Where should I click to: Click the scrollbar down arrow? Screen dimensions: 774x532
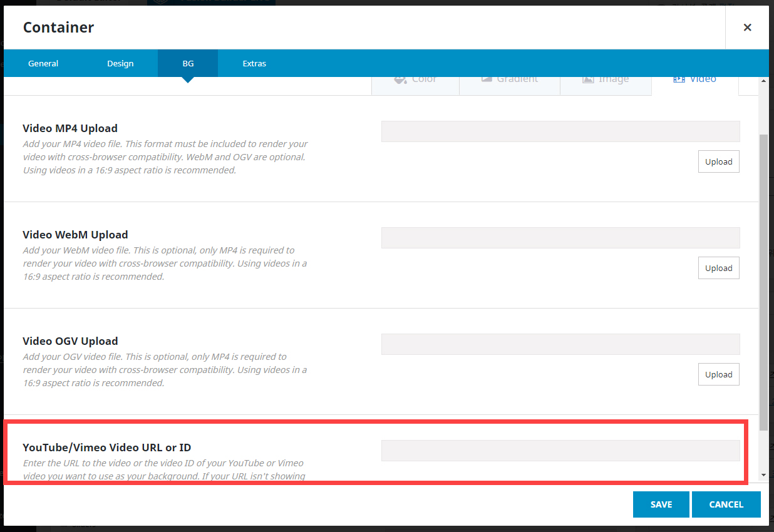[x=763, y=475]
